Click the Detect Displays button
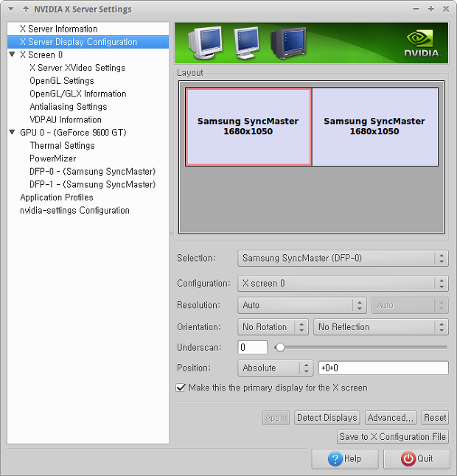This screenshot has width=457, height=476. pos(327,418)
